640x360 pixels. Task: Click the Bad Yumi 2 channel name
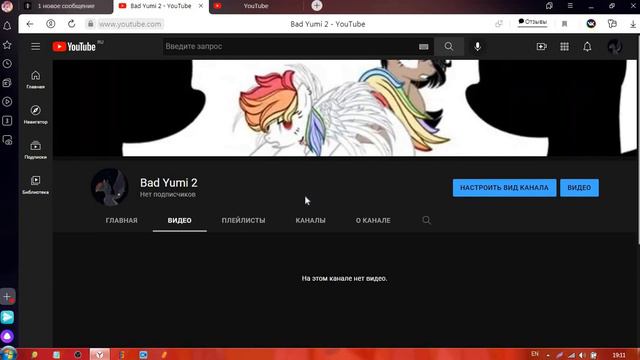169,183
